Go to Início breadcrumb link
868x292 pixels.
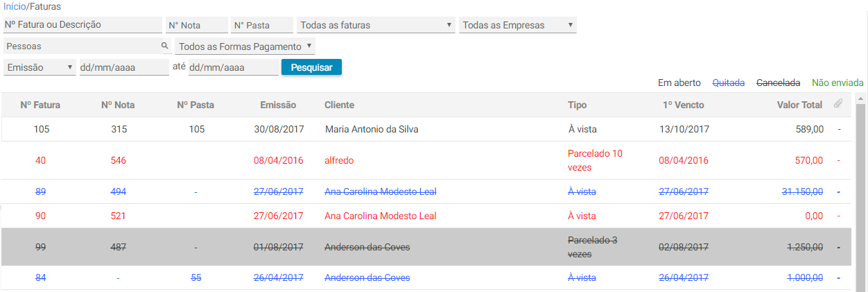(14, 6)
